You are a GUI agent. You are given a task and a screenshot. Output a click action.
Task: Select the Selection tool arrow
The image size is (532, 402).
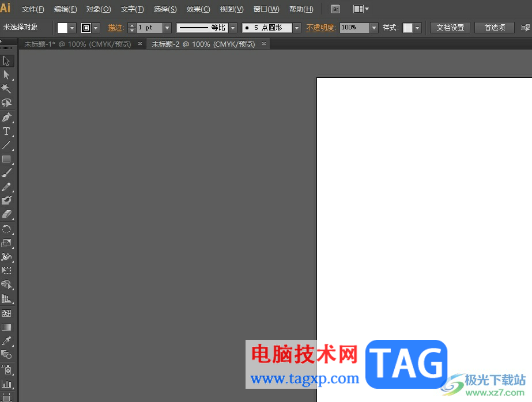(6, 61)
